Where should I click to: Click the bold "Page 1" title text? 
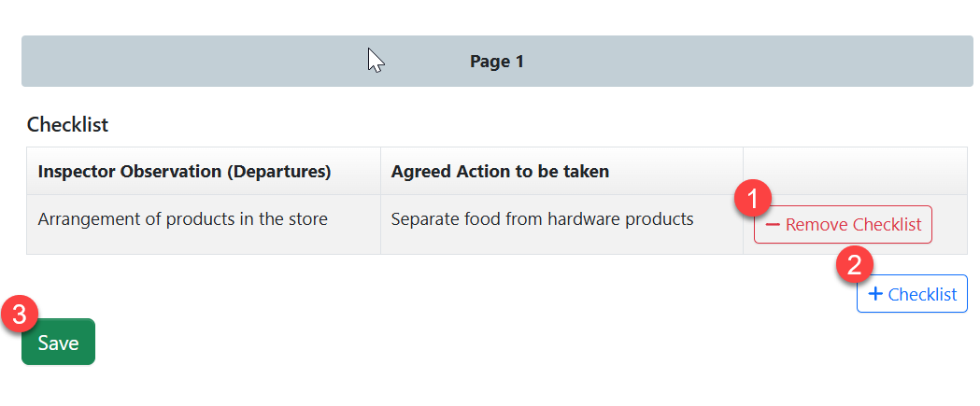point(496,62)
